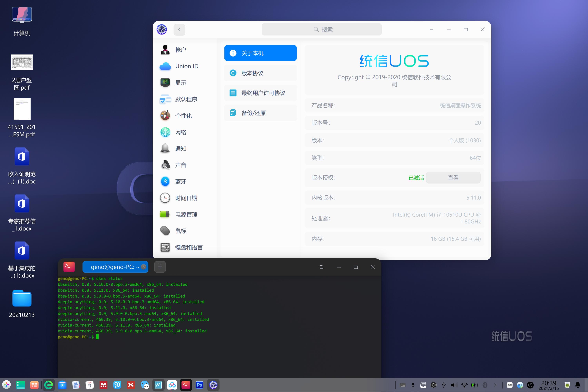Open Power Management settings
588x392 pixels.
186,214
